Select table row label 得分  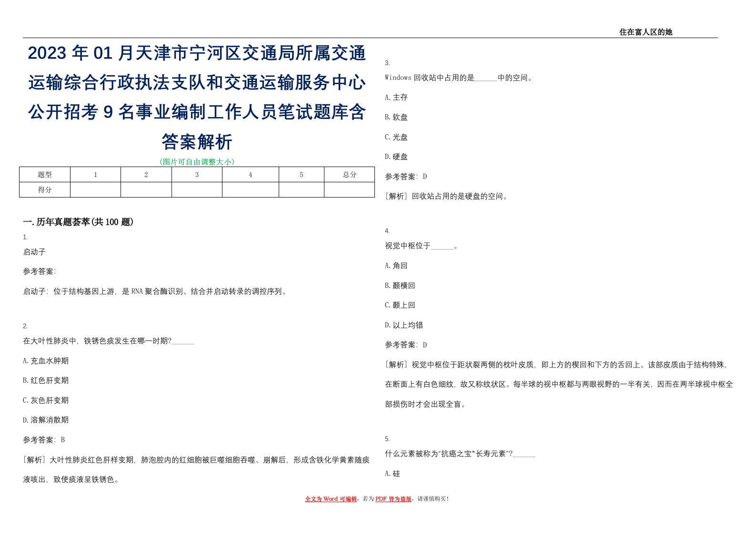click(x=45, y=190)
